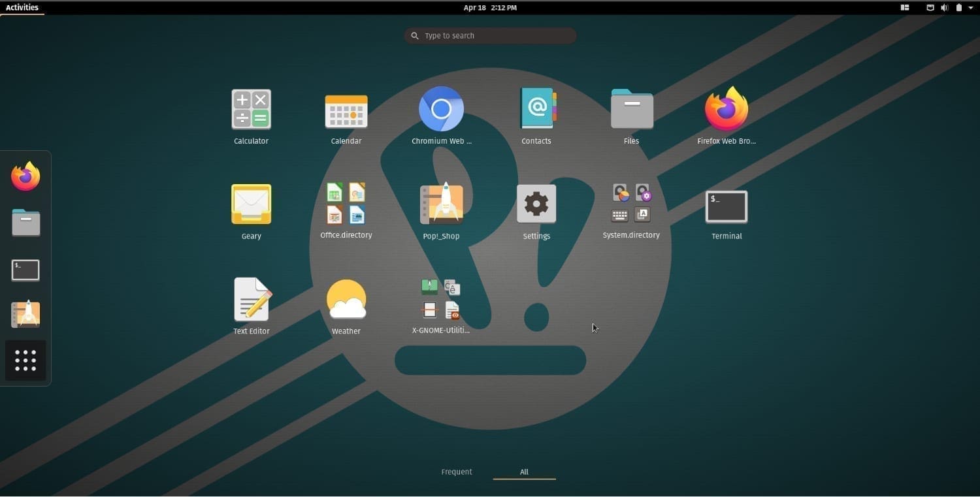980x497 pixels.
Task: Open Firefox from the dock
Action: tap(25, 176)
